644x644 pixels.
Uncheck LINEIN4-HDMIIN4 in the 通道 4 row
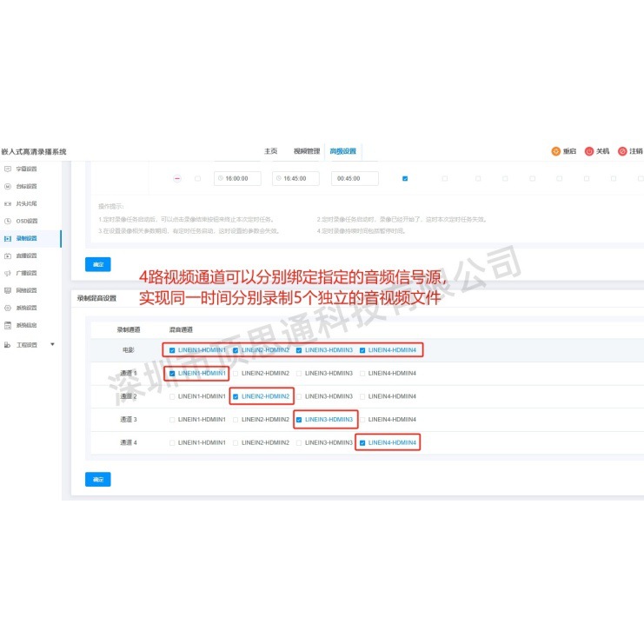[362, 442]
